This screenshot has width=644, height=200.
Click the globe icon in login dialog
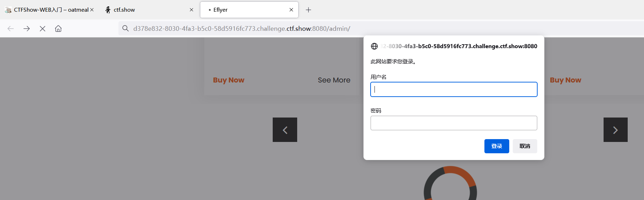[x=374, y=46]
